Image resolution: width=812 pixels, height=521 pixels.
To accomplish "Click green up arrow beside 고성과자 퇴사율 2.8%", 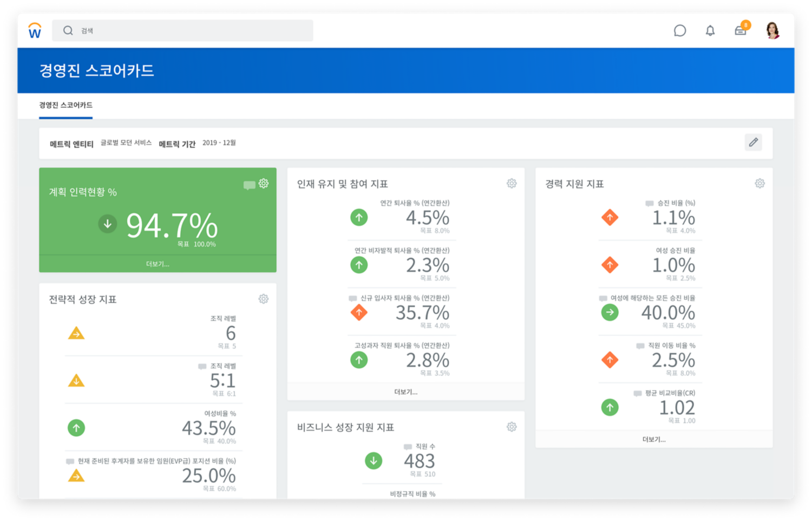I will (x=359, y=360).
